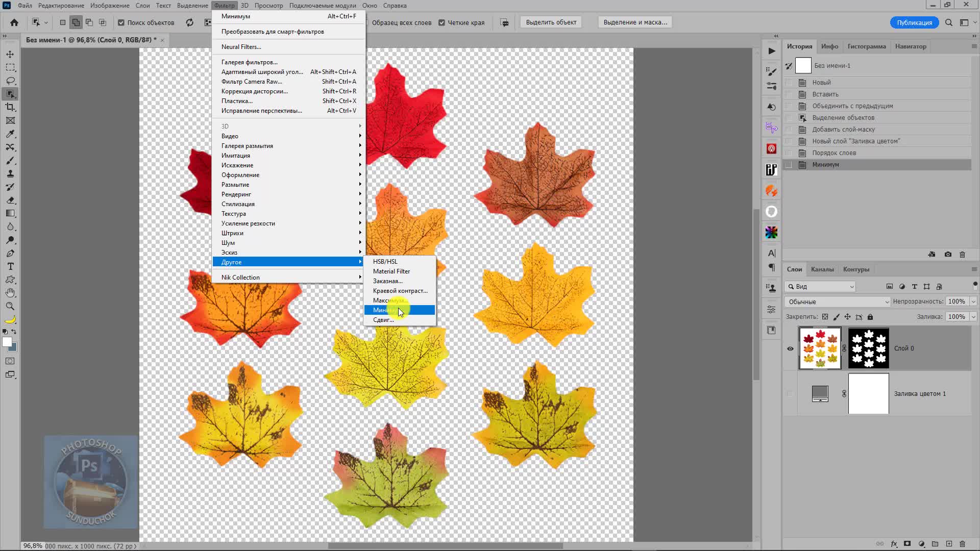Enable Образец всех слоев checkbox
Screen dimensions: 980x551
click(x=367, y=22)
